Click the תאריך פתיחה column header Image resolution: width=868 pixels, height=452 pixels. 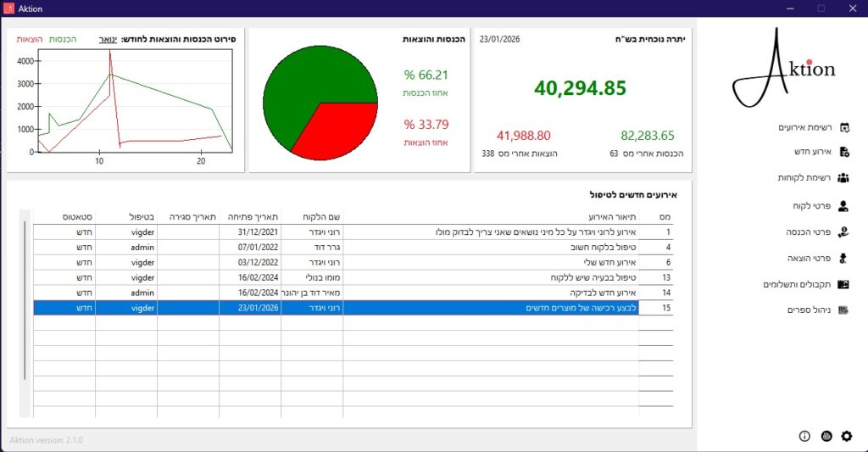point(249,216)
